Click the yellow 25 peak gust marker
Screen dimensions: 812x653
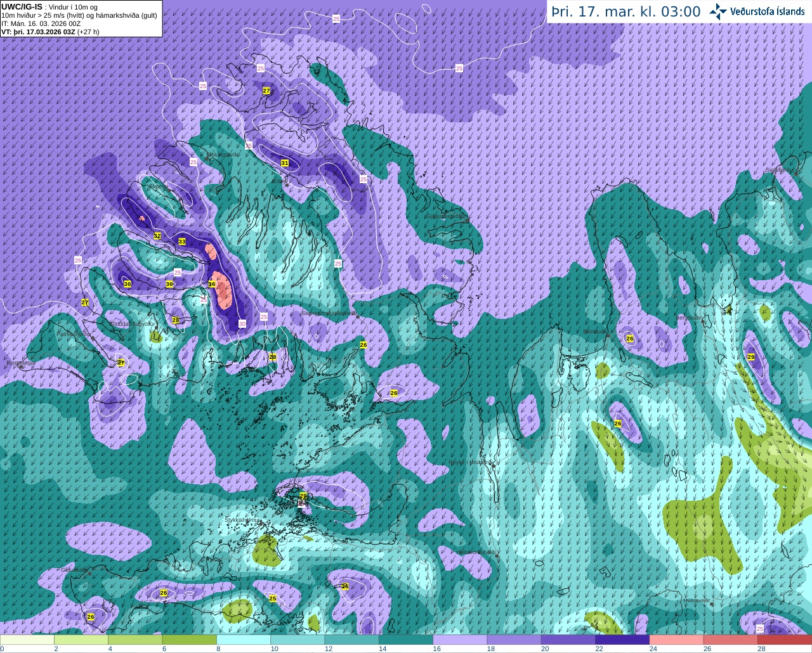273,598
